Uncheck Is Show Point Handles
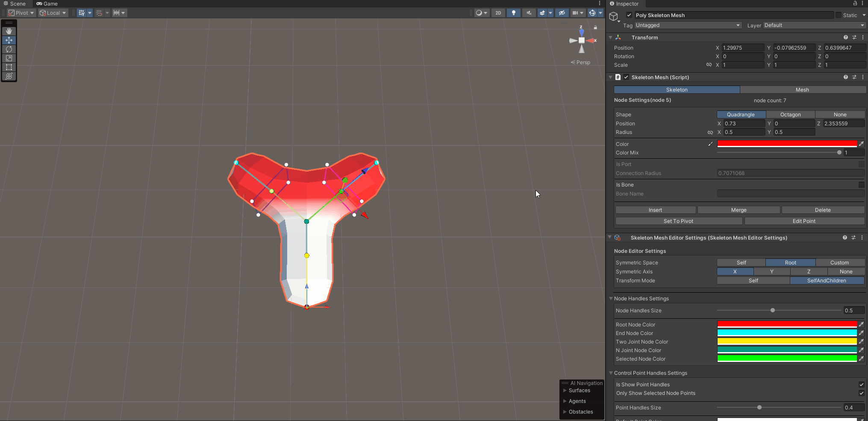 pyautogui.click(x=861, y=385)
